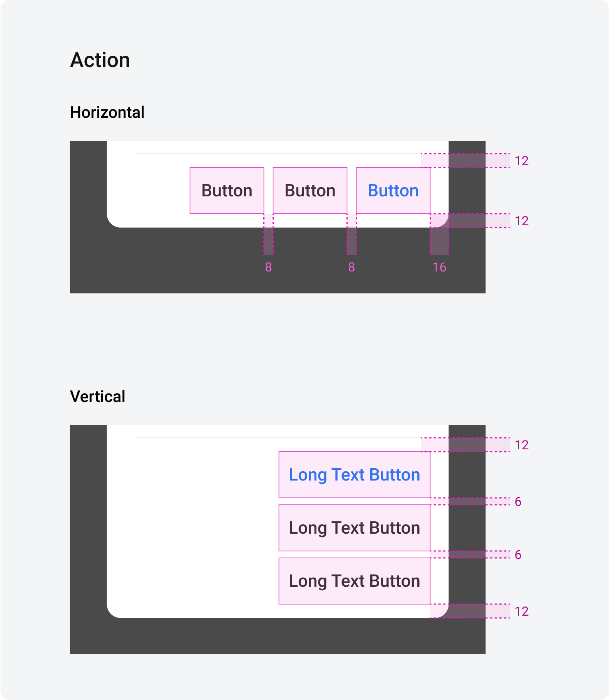Click the 16 spacing label
This screenshot has height=700, width=609.
tap(439, 267)
